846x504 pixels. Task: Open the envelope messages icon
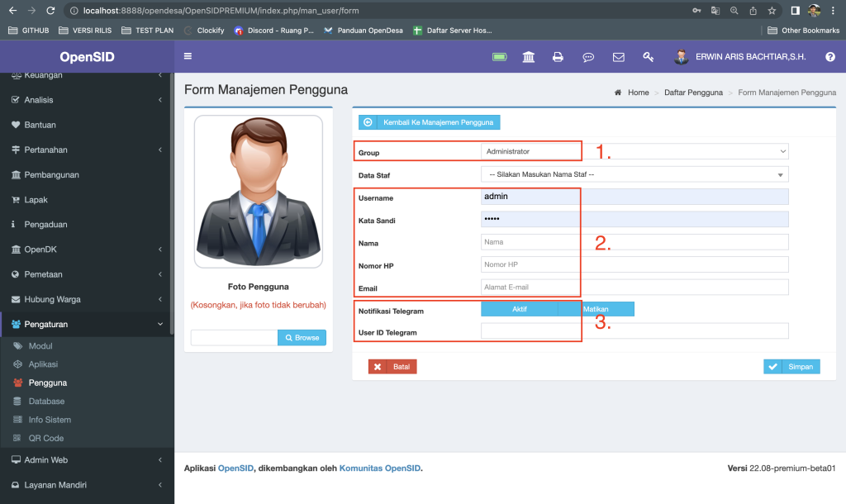618,57
